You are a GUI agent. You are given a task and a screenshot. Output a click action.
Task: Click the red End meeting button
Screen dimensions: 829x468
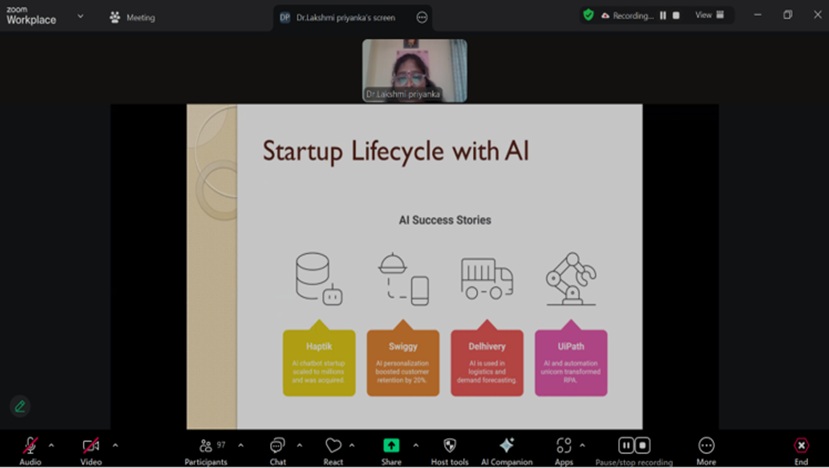[801, 446]
